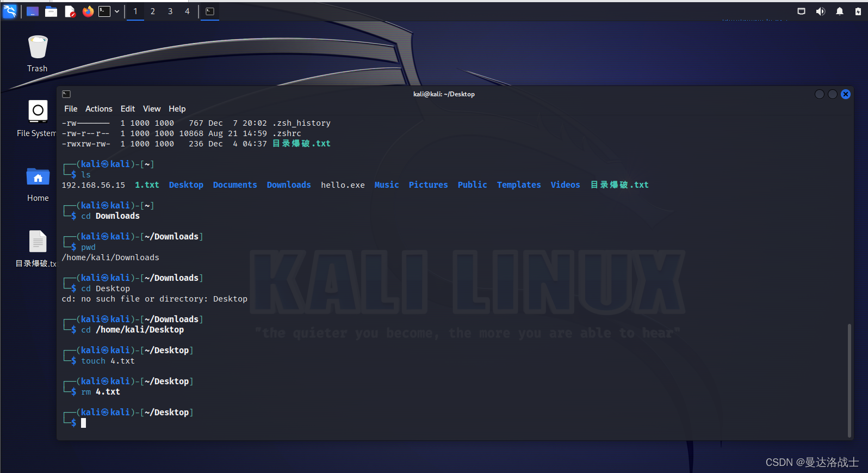Maximize the terminal window
Screen dimensions: 868x473
[833, 94]
